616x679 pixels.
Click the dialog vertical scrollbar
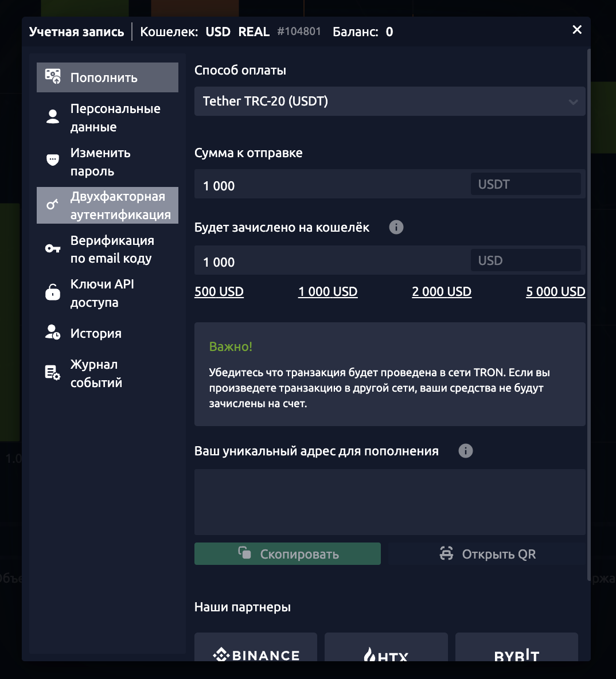click(588, 315)
